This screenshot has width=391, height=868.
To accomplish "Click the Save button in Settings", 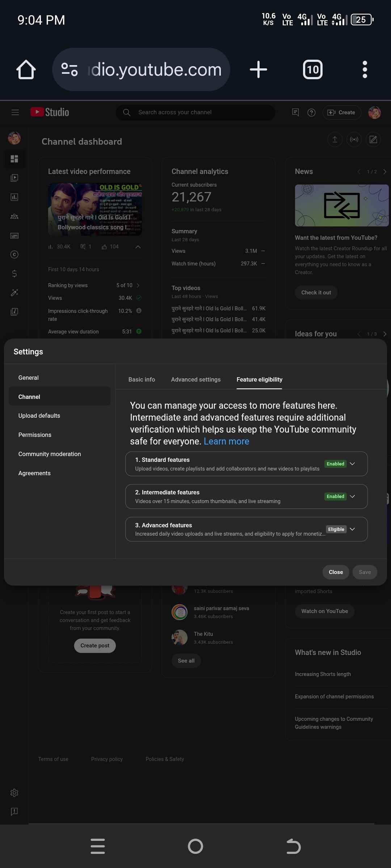I will (x=365, y=572).
